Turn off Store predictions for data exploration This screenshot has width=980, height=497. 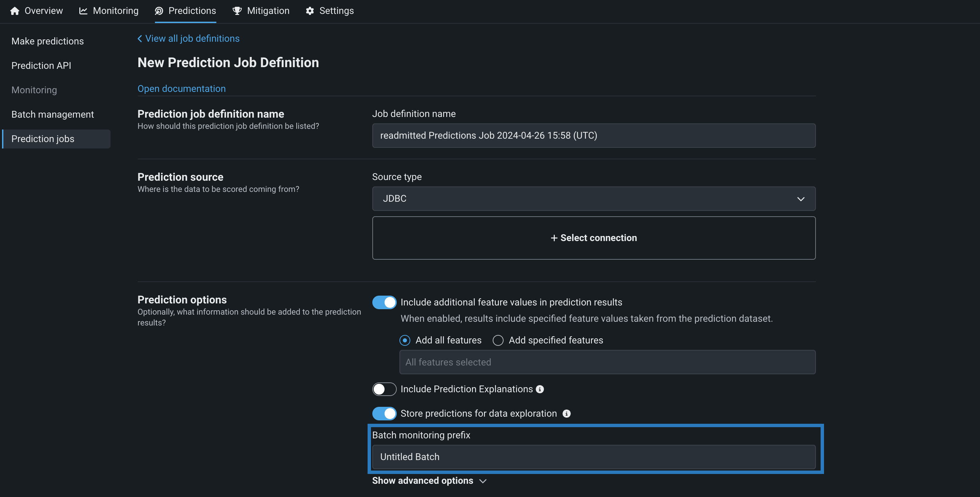click(384, 413)
